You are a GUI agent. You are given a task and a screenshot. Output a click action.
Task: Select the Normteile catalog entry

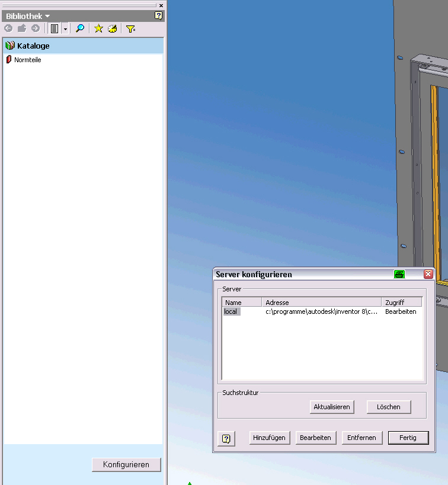click(27, 60)
